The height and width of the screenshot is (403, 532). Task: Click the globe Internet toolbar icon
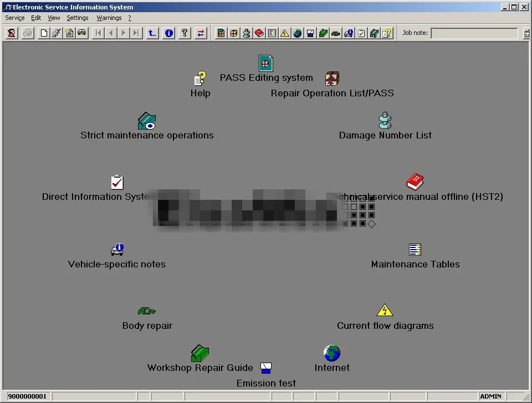click(298, 33)
